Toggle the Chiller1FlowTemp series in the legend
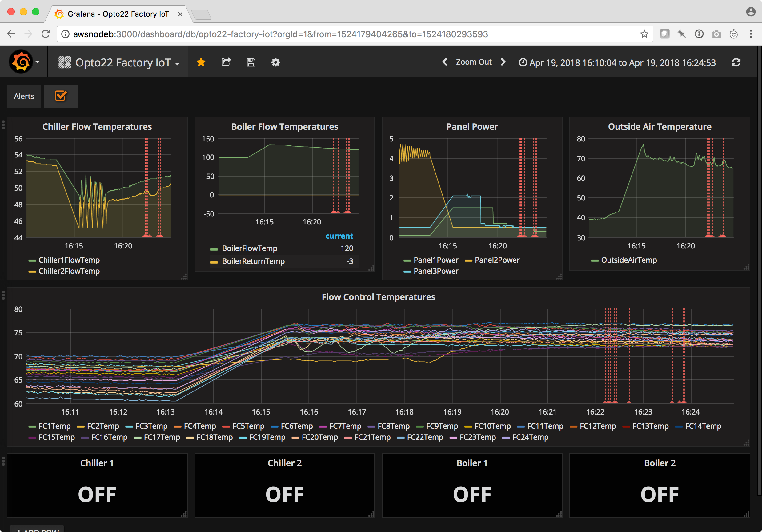 pyautogui.click(x=69, y=260)
